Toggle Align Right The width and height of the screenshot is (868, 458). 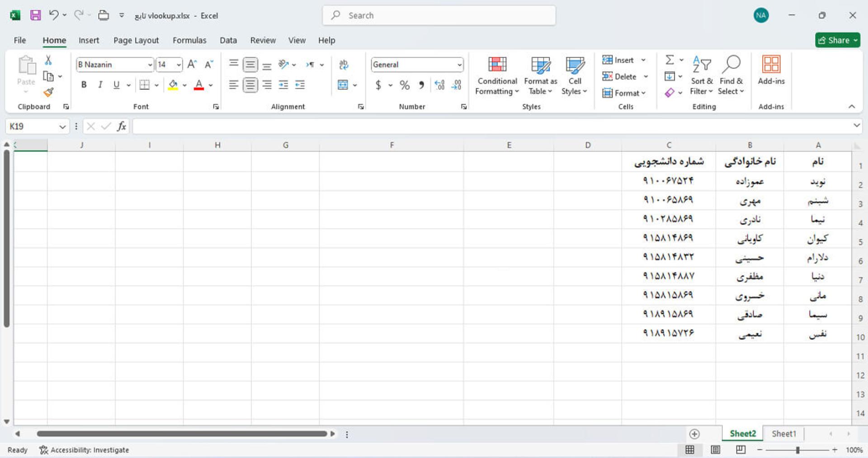pos(267,84)
